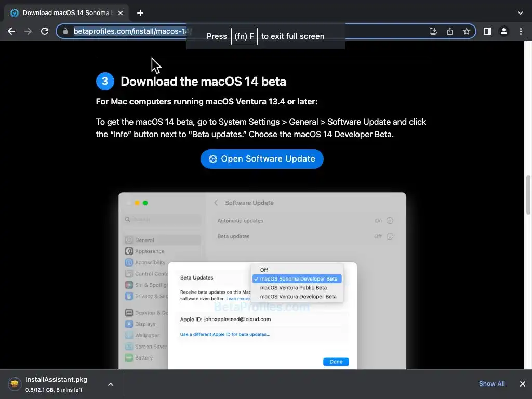Screen dimensions: 532x399
Task: Click the browser forward arrow
Action: coord(28,31)
